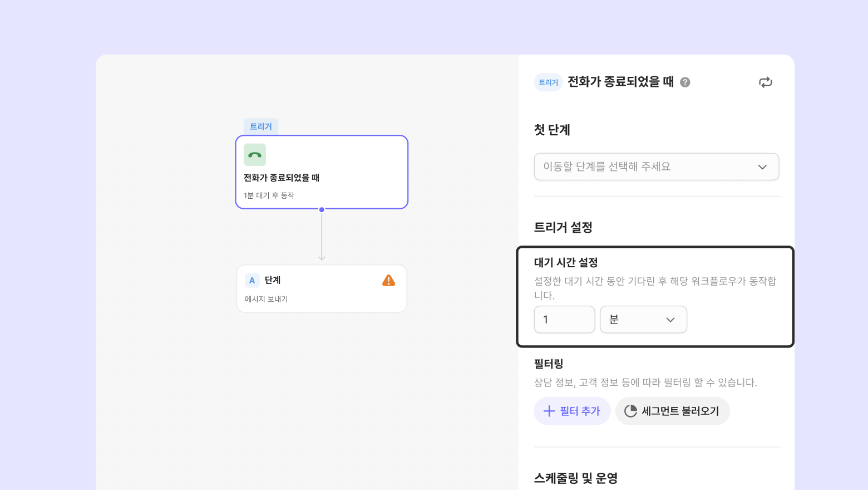Screen dimensions: 868x490
Task: Click the plus icon in 필터 추가
Action: [x=549, y=411]
